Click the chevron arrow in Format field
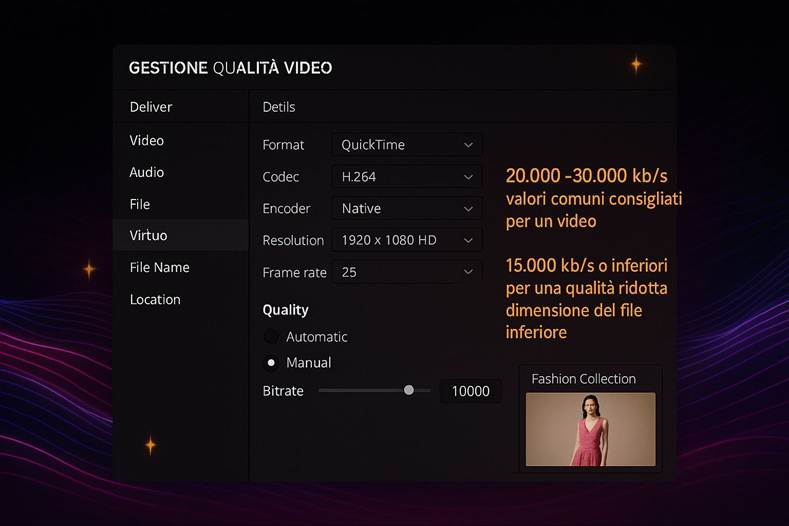Screen dimensions: 789x526 [468, 145]
